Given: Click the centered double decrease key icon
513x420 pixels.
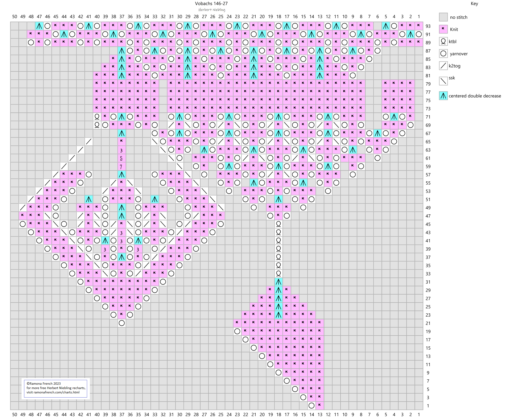Looking at the screenshot, I should point(443,96).
